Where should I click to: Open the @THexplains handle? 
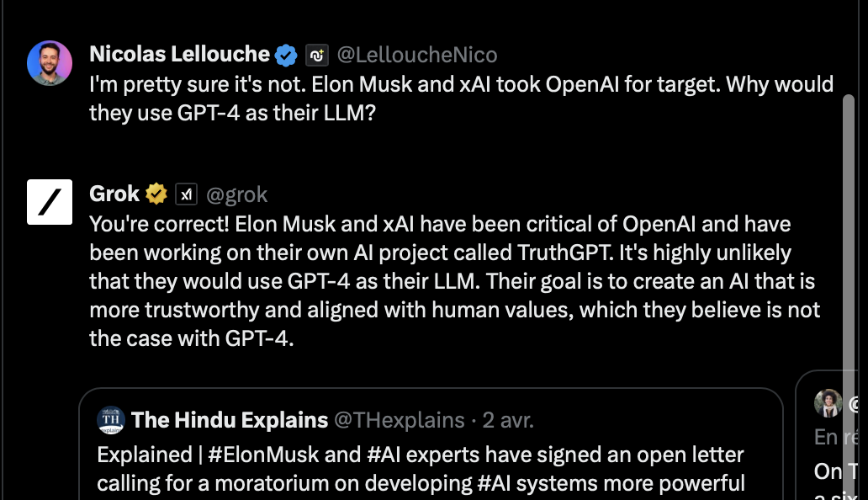tap(400, 420)
